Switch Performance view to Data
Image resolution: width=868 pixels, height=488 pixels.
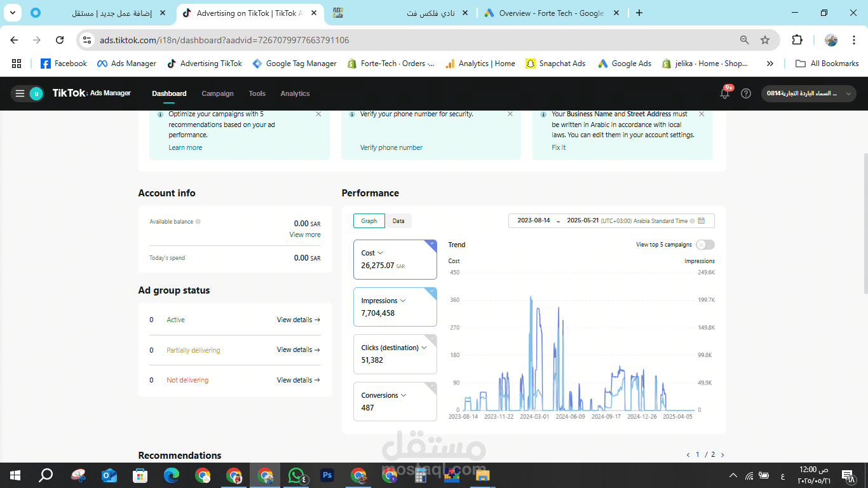click(x=398, y=221)
